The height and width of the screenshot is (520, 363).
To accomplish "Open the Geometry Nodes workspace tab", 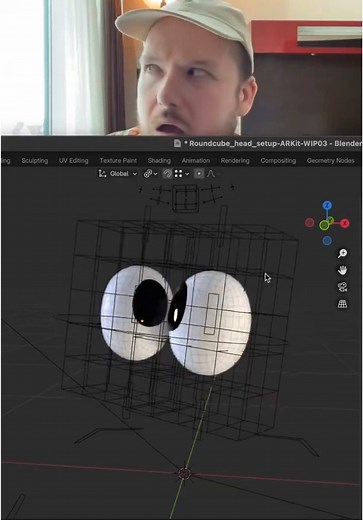I will tap(330, 161).
